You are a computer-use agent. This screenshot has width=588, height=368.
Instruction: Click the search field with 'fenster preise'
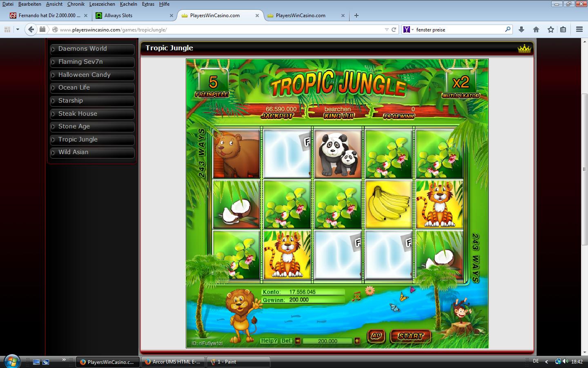tap(459, 29)
